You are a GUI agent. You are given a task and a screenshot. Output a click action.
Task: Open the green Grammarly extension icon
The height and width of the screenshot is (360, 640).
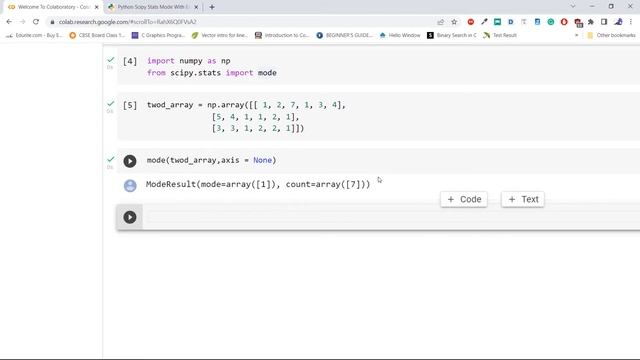[x=551, y=22]
